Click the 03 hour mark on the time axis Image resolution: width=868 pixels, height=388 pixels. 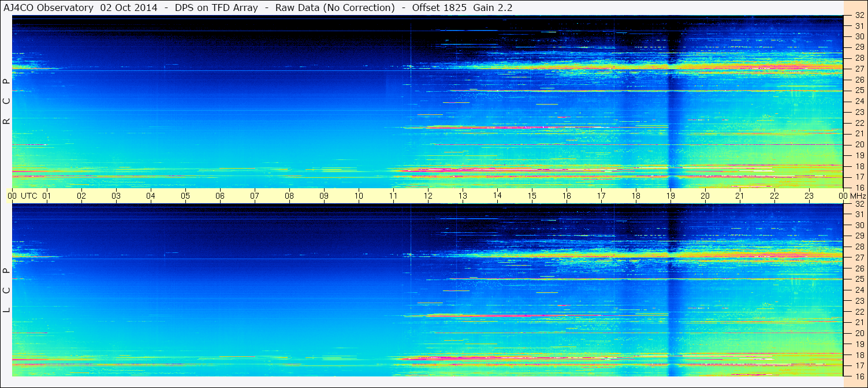(116, 196)
